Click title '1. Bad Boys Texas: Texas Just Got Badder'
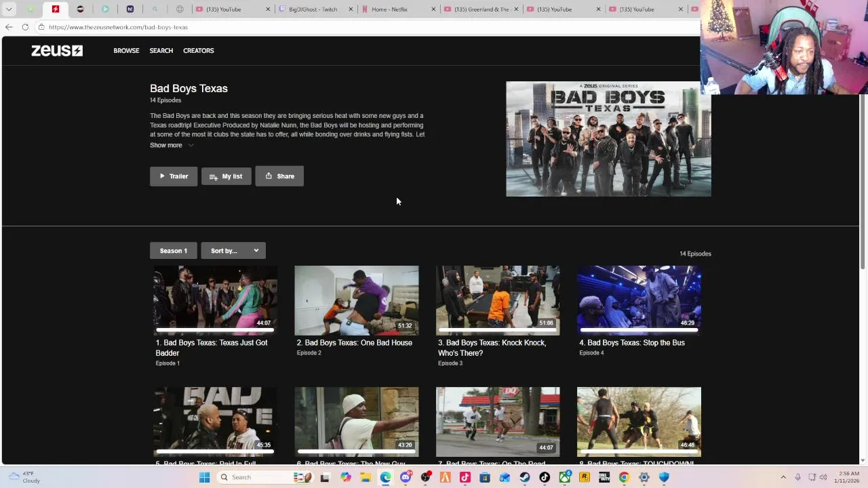 212,348
